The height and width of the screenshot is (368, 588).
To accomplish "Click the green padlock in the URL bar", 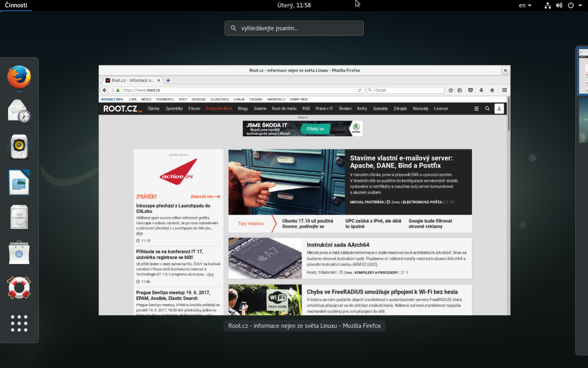I will click(x=118, y=90).
